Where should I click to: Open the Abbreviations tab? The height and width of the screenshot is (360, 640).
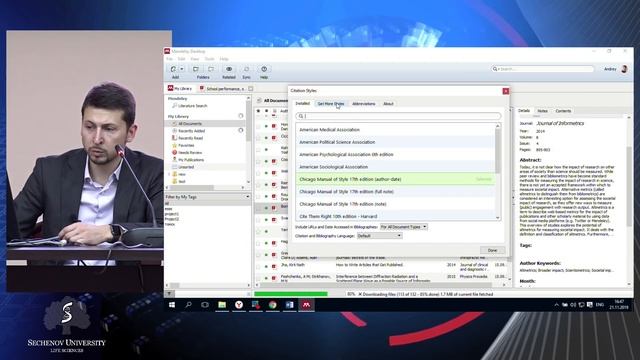364,104
